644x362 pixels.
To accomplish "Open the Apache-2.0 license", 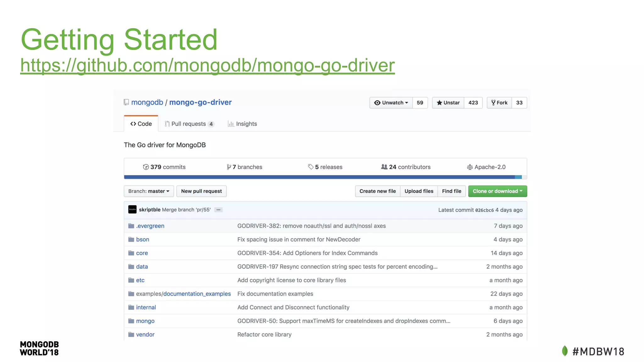I will (486, 167).
